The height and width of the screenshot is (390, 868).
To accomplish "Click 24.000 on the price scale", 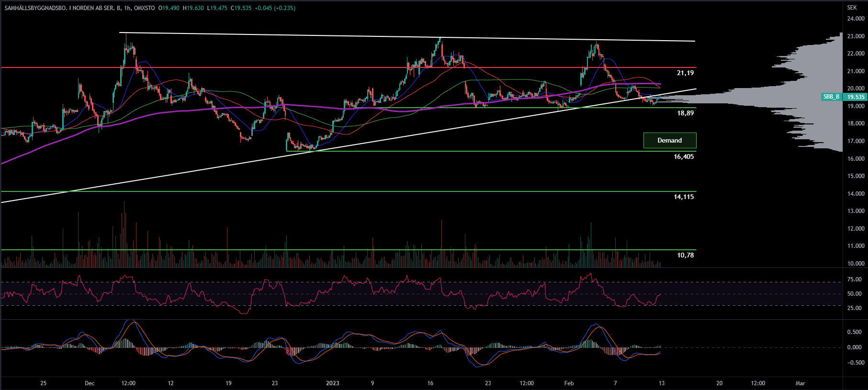I will [856, 19].
